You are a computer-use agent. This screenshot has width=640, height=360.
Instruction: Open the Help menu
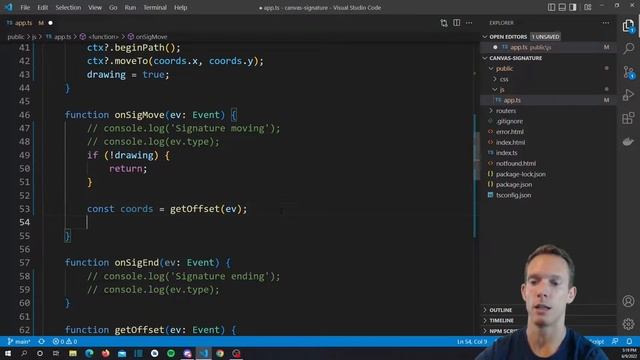(180, 7)
